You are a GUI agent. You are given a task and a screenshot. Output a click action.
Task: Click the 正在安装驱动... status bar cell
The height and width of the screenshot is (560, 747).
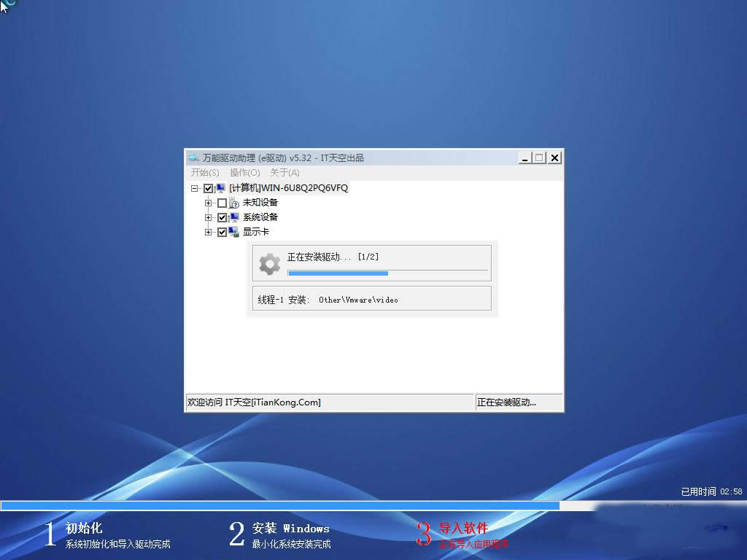[519, 402]
